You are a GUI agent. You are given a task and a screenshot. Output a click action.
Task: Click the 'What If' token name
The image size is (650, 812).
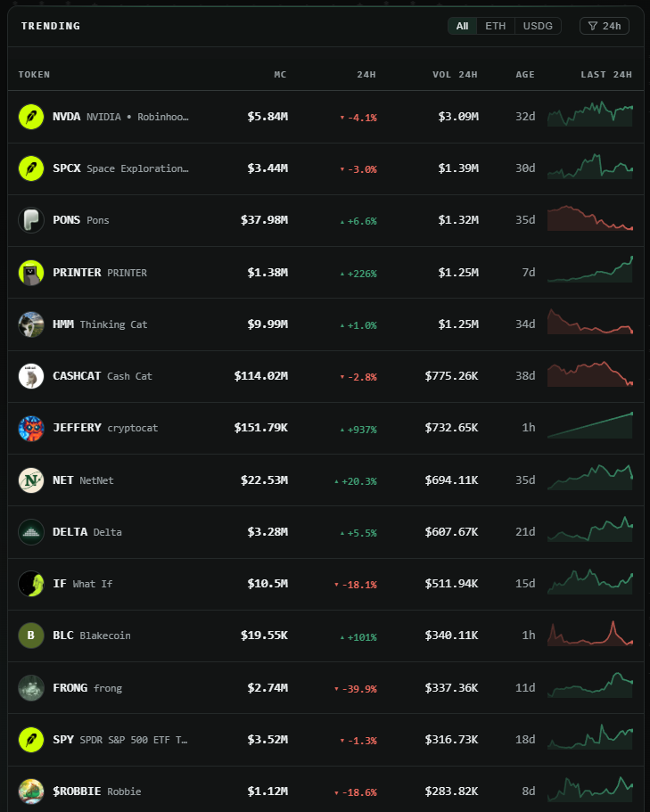tap(92, 584)
